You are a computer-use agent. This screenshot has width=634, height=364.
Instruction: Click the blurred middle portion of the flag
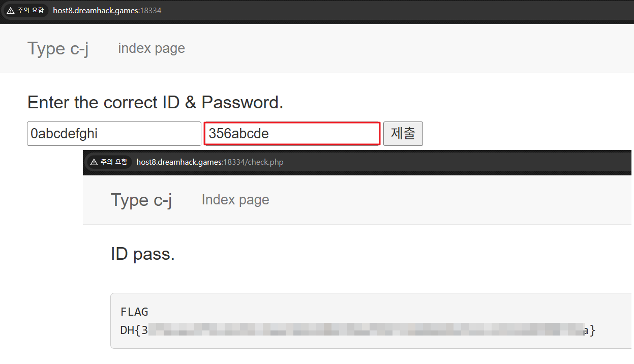tap(366, 330)
